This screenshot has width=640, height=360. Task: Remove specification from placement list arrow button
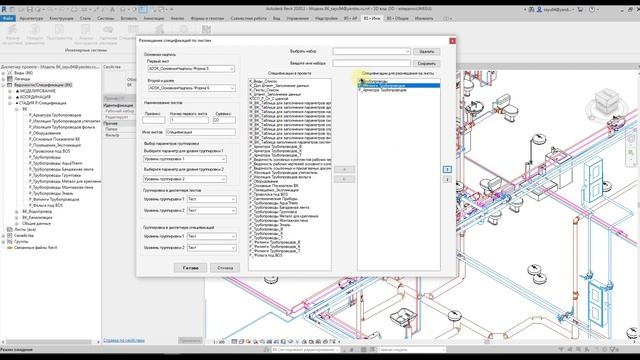tap(344, 179)
